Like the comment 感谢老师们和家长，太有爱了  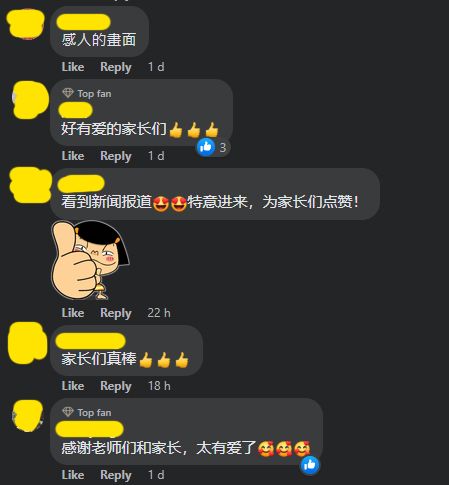73,475
